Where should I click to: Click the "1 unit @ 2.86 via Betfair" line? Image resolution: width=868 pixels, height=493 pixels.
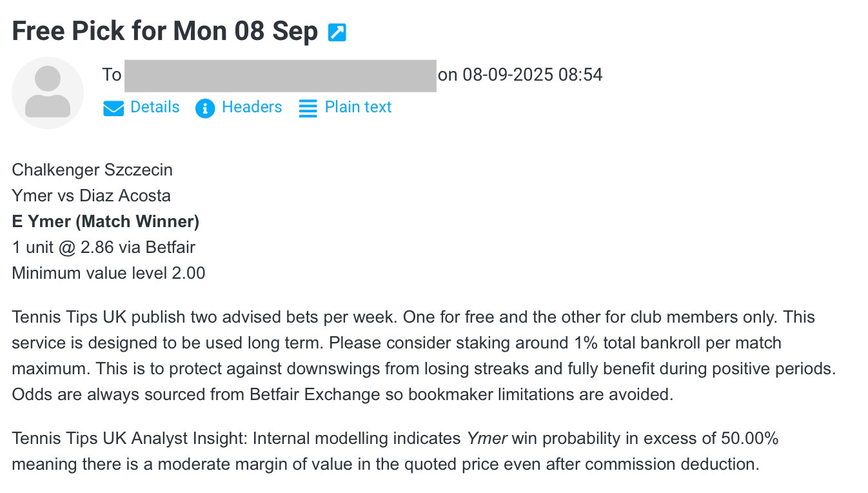click(103, 247)
